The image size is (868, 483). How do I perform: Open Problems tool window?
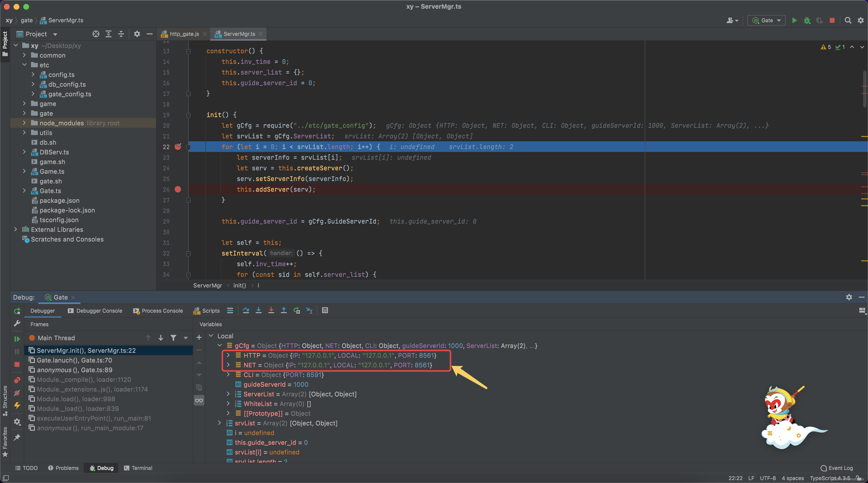63,468
